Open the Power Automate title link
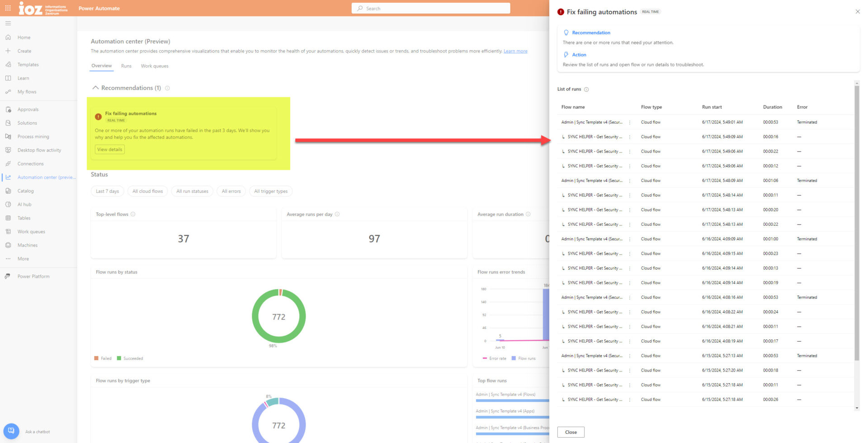 (99, 9)
